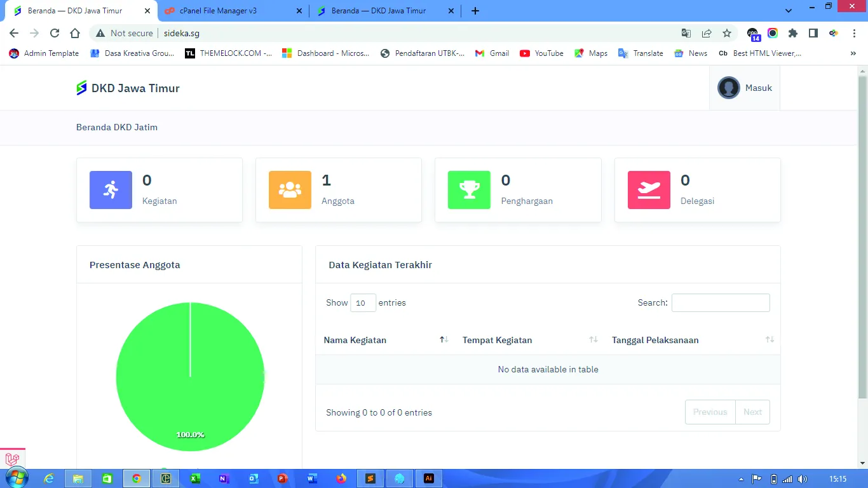Switch to the last Beranda — DKD Jawa Timur tab
Image resolution: width=868 pixels, height=488 pixels.
pyautogui.click(x=386, y=11)
